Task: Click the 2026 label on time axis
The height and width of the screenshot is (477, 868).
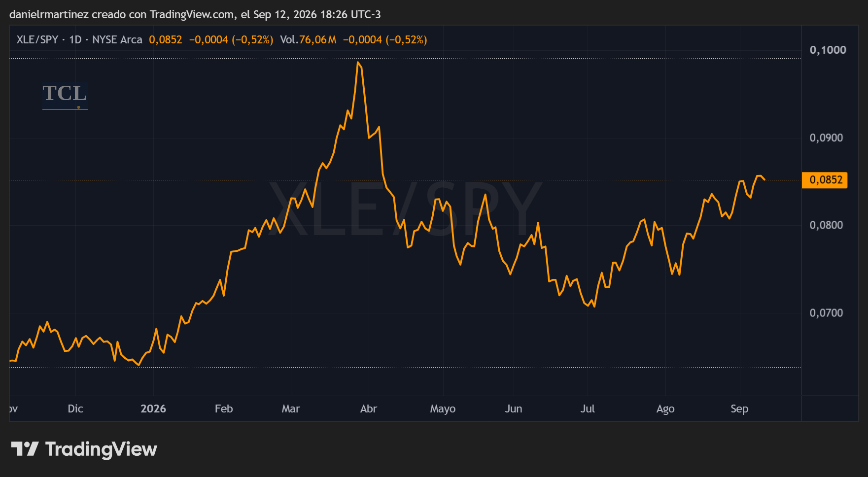Action: coord(153,409)
